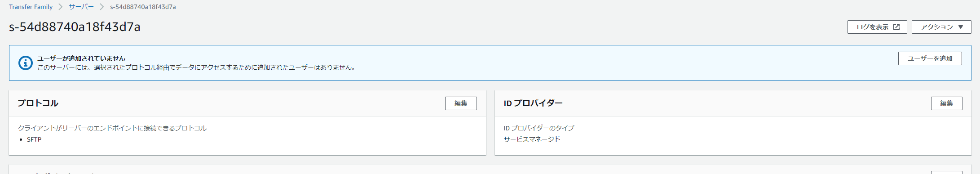Click the s-54d88740a18f43d7a page title
Screen dimensions: 980x174
pyautogui.click(x=75, y=27)
